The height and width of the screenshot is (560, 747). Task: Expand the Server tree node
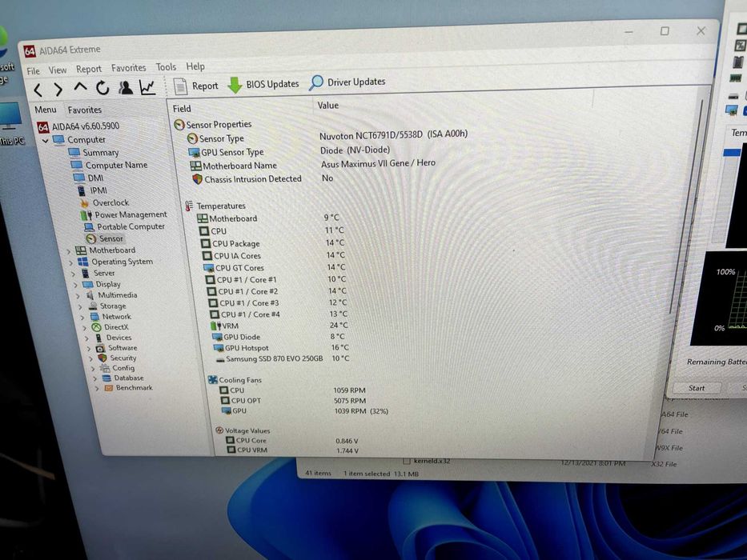click(74, 274)
